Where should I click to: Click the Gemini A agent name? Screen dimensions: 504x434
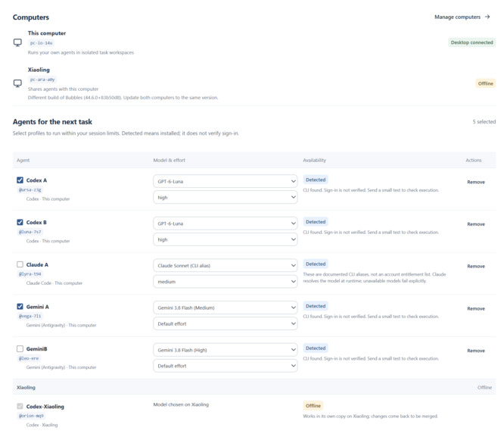(38, 307)
